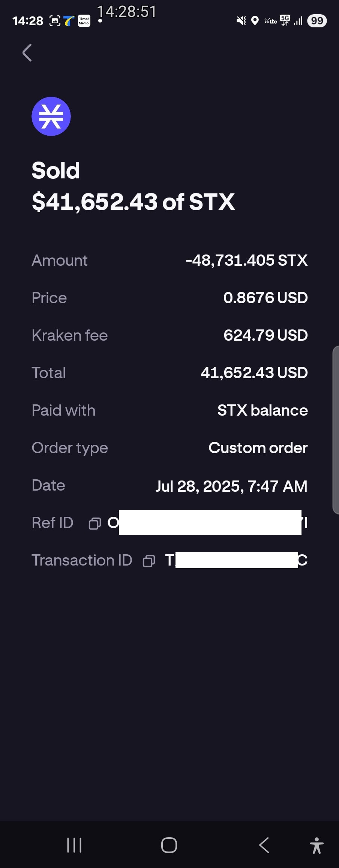Screen dimensions: 339x868
Task: Tap the Amount -48,731.405 STX value
Action: (246, 260)
